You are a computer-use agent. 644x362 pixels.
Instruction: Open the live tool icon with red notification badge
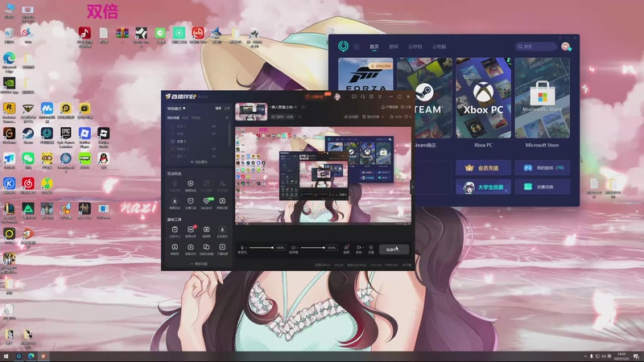191,230
